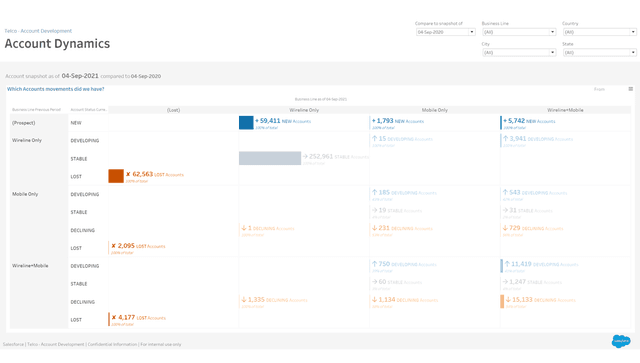The image size is (640, 363).
Task: Click the (Lost) column header
Action: (x=173, y=110)
